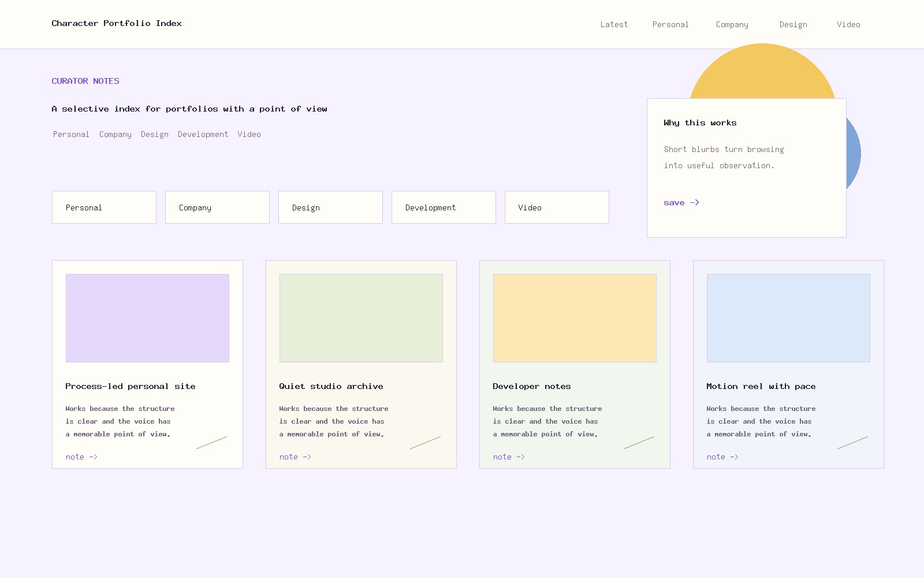Select the Design category box
This screenshot has width=924, height=578.
(330, 208)
